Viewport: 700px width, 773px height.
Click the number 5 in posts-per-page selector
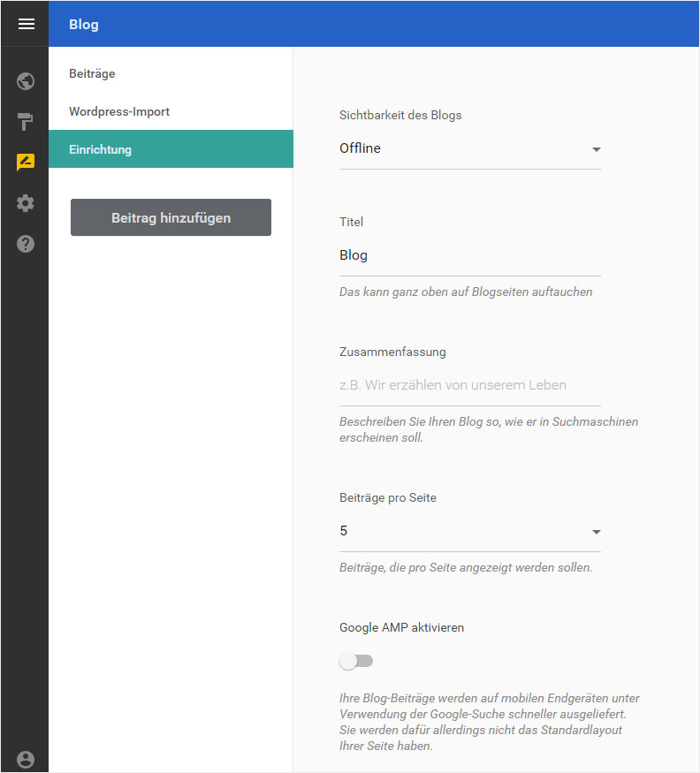coord(343,530)
